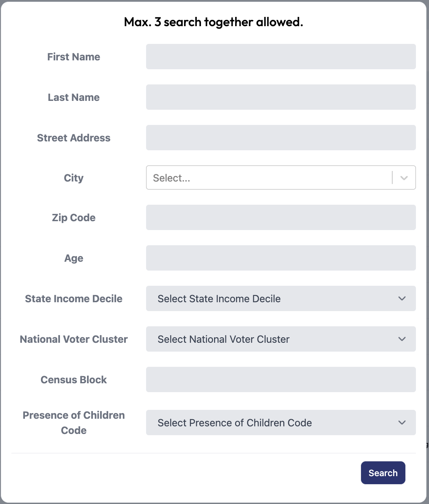The image size is (429, 504).
Task: Click the Census Block label text
Action: click(x=73, y=379)
